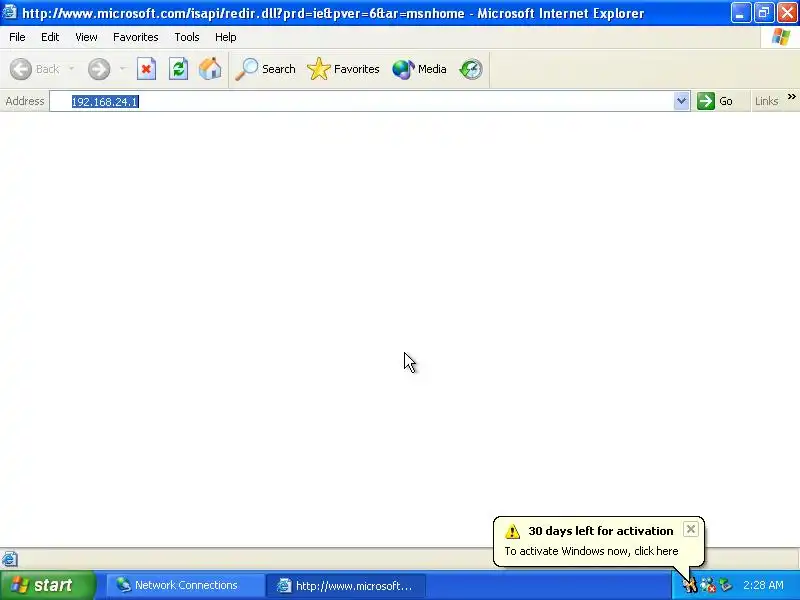This screenshot has width=800, height=600.
Task: Open the Back history dropdown arrow
Action: point(71,69)
